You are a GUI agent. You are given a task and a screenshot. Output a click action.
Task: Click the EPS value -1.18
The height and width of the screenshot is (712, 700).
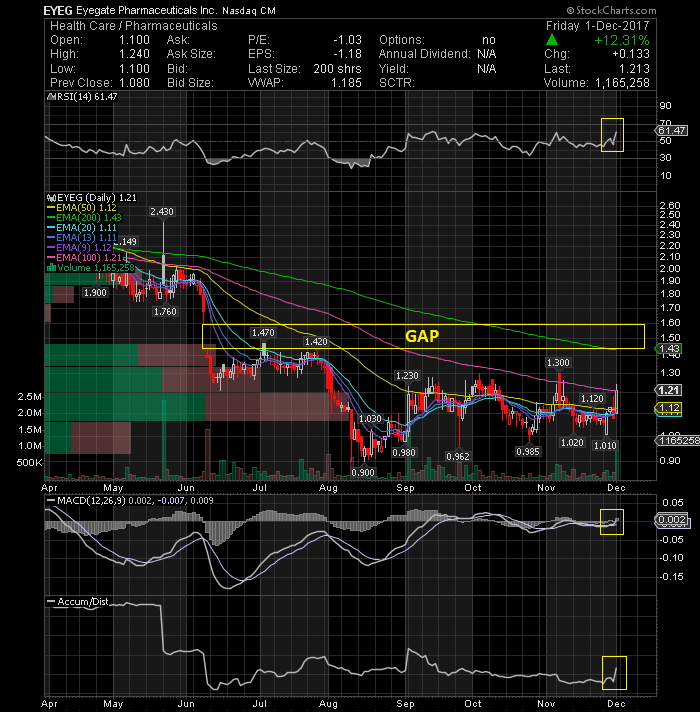tap(348, 54)
